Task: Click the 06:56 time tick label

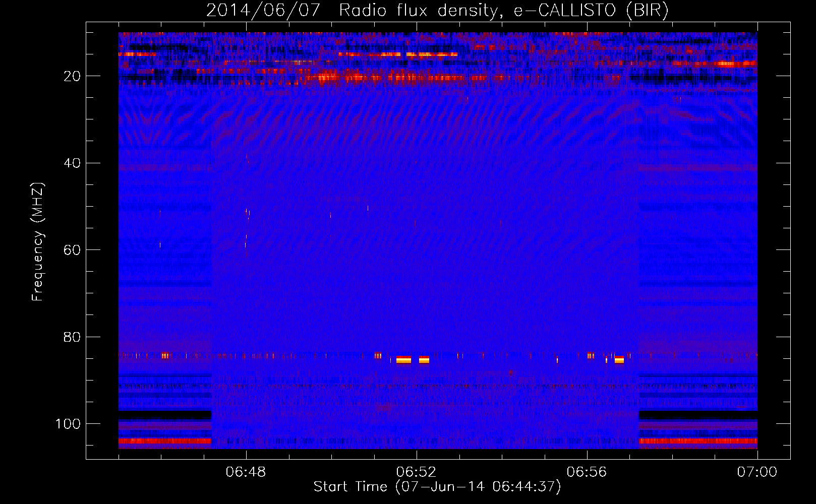Action: tap(587, 472)
